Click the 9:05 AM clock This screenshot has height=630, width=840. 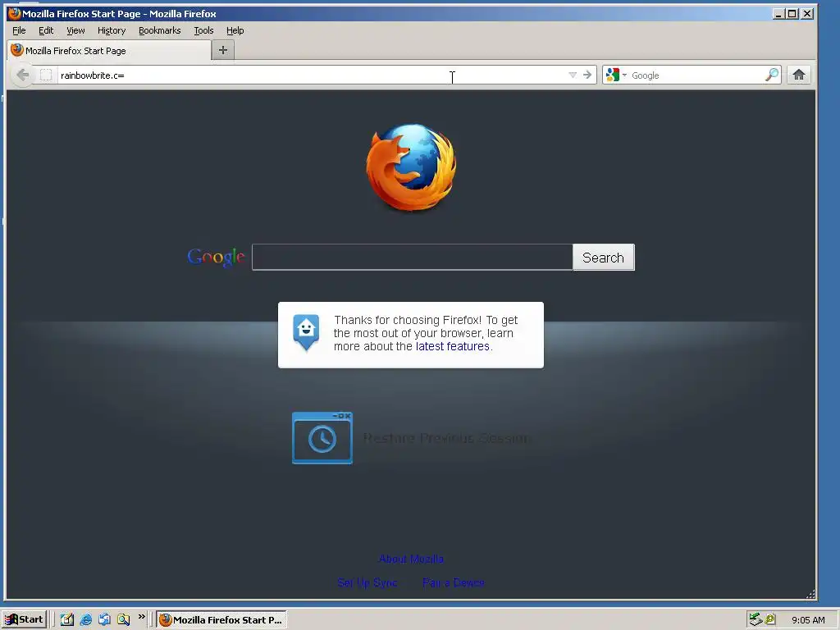click(x=808, y=620)
